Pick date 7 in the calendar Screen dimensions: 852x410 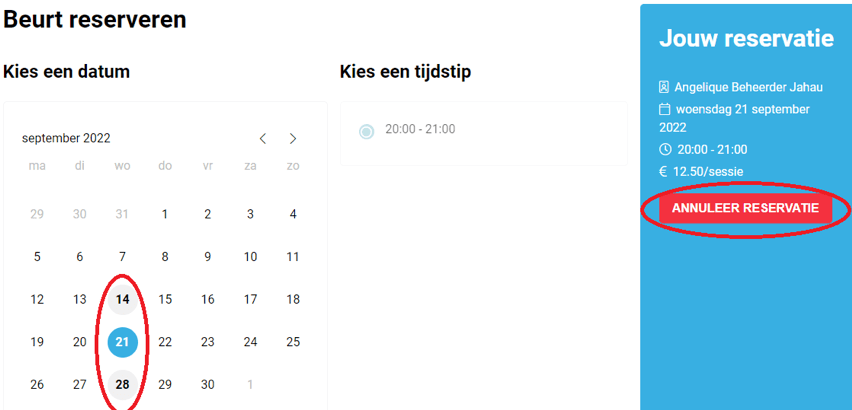(122, 256)
